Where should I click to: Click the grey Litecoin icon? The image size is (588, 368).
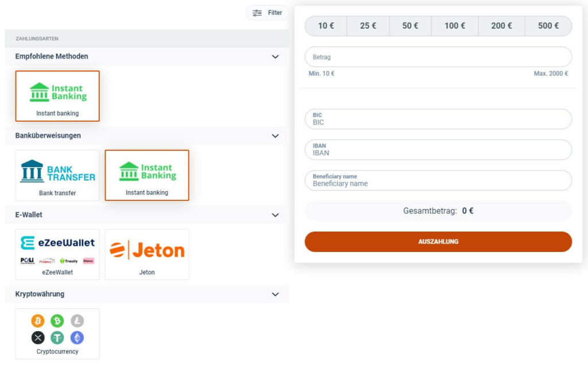click(78, 321)
